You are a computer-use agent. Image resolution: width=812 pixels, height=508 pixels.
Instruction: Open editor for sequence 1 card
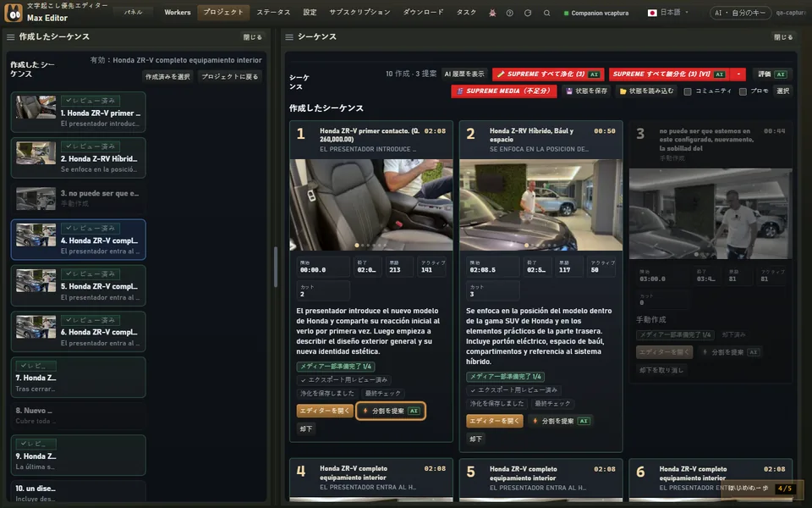point(325,411)
